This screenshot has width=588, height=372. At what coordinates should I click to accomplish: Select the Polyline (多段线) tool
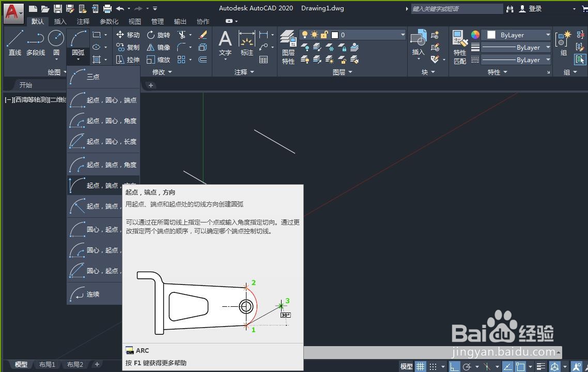point(36,43)
